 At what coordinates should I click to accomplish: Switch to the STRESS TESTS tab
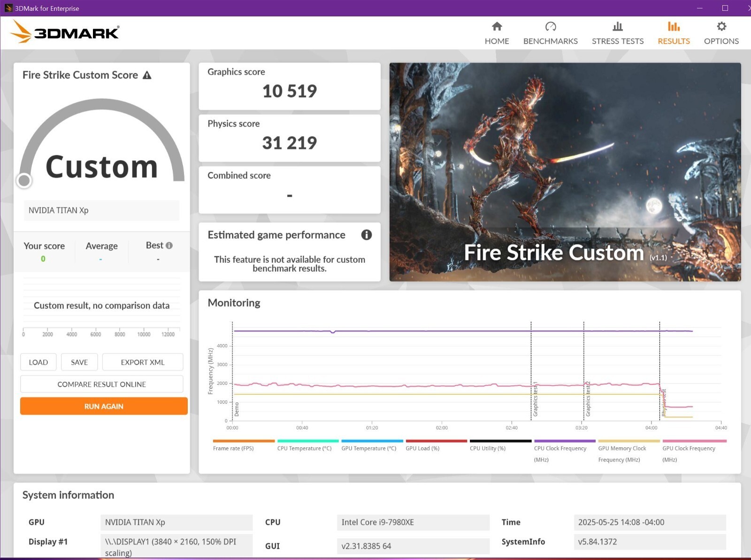point(618,33)
